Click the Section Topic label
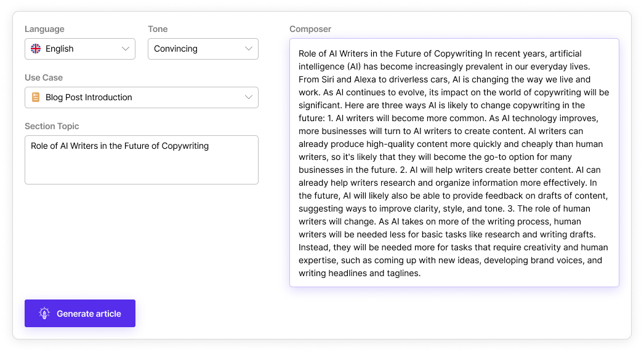644x353 pixels. (x=52, y=126)
